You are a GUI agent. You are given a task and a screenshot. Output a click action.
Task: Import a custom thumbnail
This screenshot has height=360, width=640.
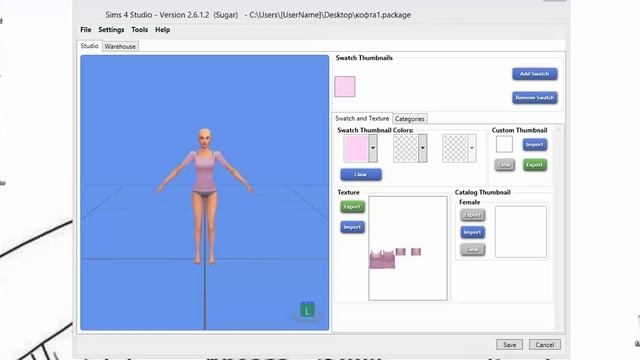click(x=535, y=144)
